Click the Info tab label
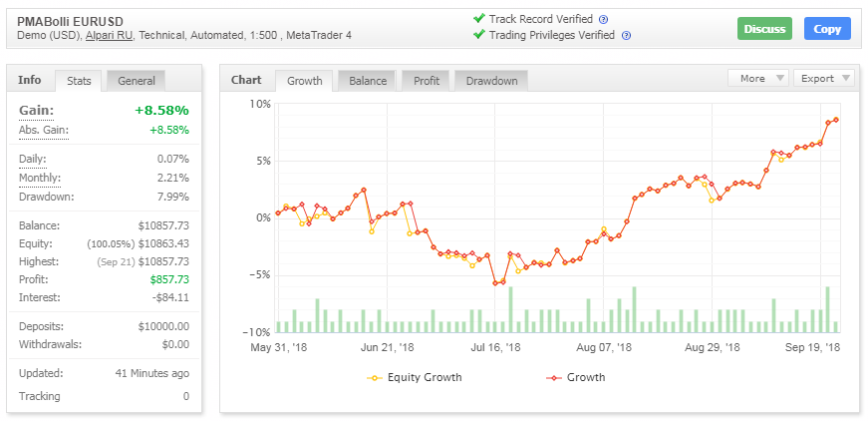The image size is (868, 421). 30,80
